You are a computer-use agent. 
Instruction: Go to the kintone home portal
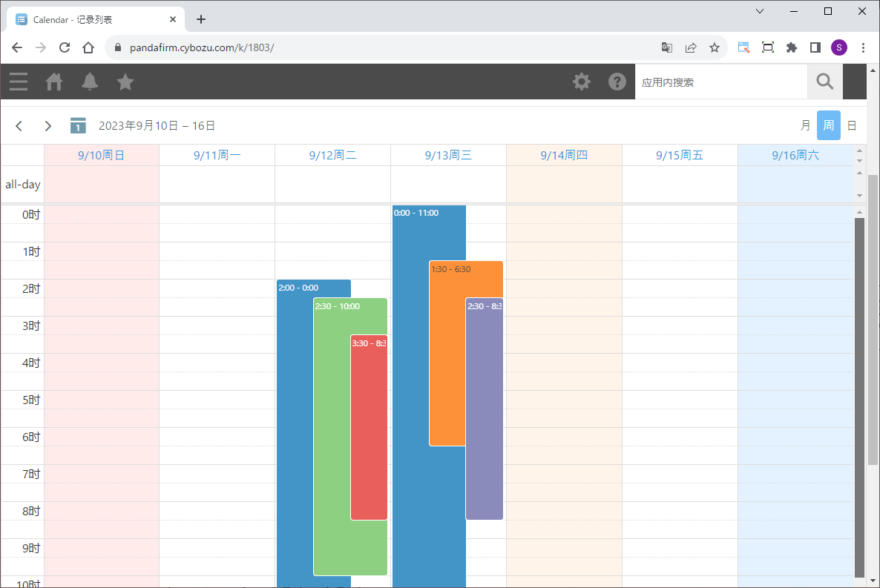coord(54,82)
